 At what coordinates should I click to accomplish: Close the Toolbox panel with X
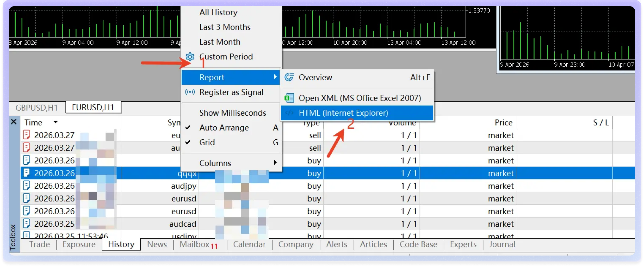14,122
